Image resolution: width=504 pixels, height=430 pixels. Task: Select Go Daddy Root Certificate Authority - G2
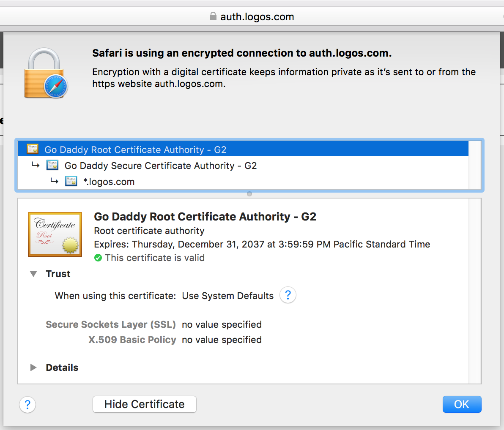pyautogui.click(x=243, y=149)
